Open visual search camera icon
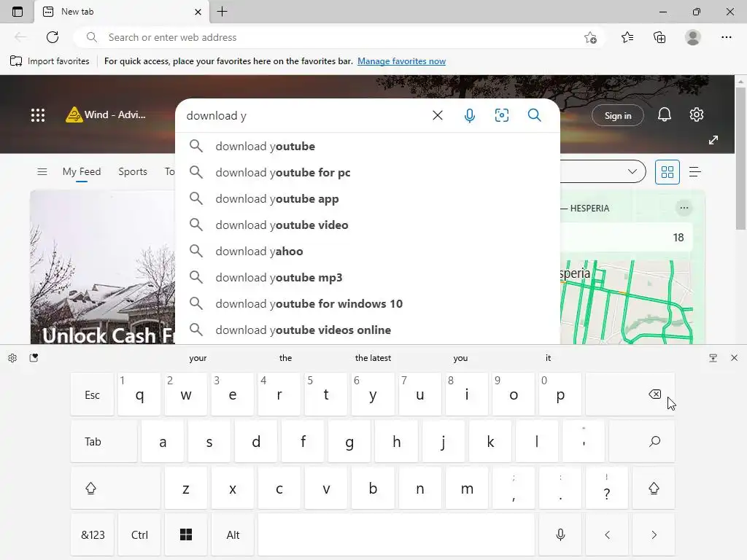 (502, 115)
